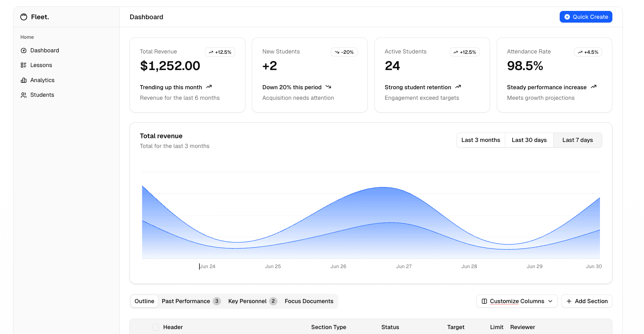
Task: Switch chart to Last 30 days
Action: (529, 140)
